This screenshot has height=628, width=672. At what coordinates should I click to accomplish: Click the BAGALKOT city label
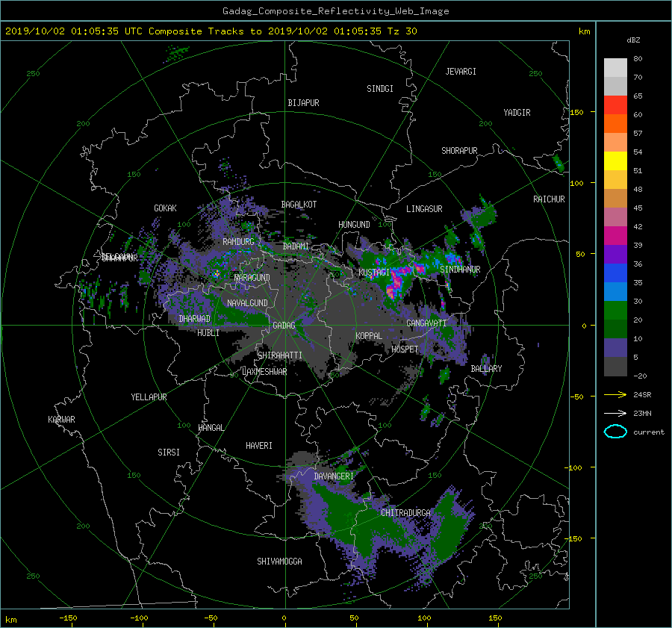click(299, 205)
